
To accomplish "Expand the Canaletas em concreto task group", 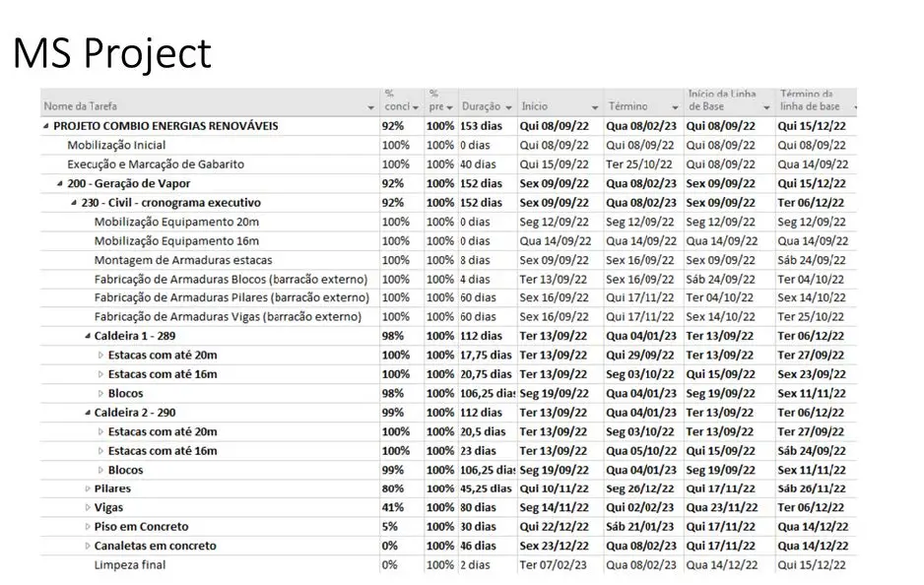I will click(x=87, y=546).
